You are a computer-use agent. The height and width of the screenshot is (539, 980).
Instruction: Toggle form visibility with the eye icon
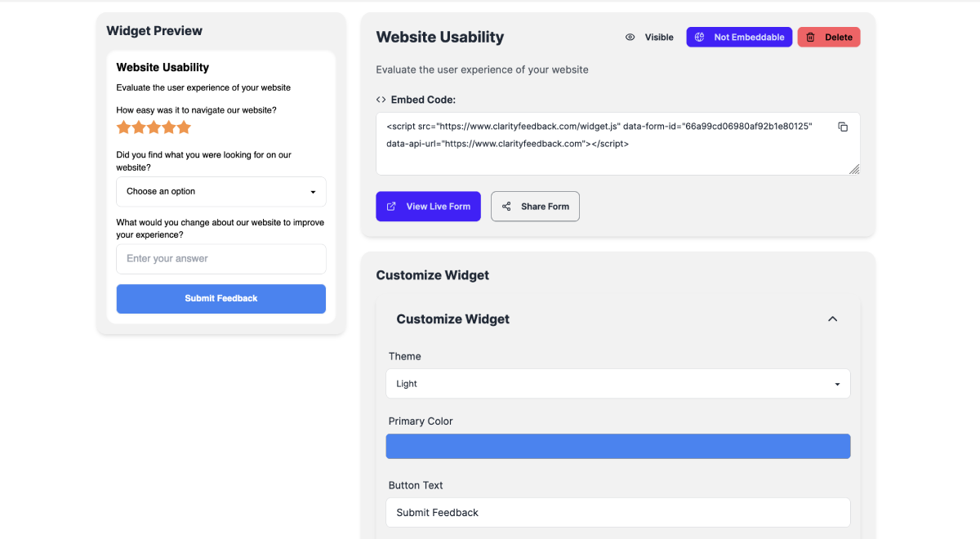click(630, 37)
